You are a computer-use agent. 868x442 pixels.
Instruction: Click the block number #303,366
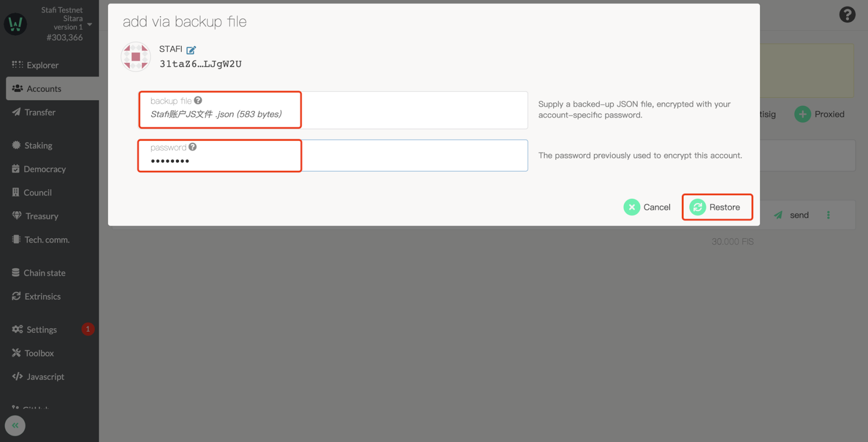click(x=65, y=37)
